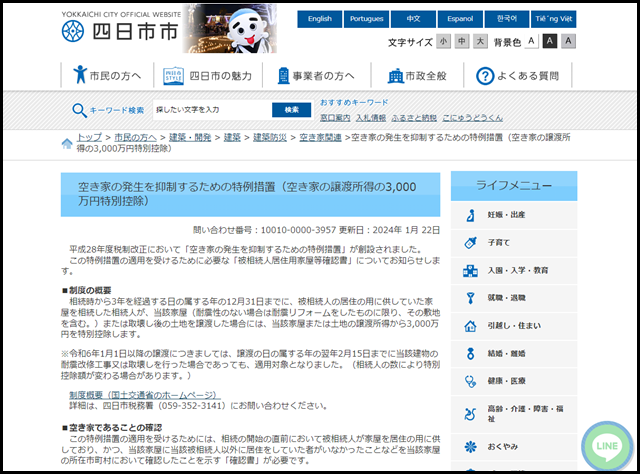Focus the keyword search input field

coord(212,110)
